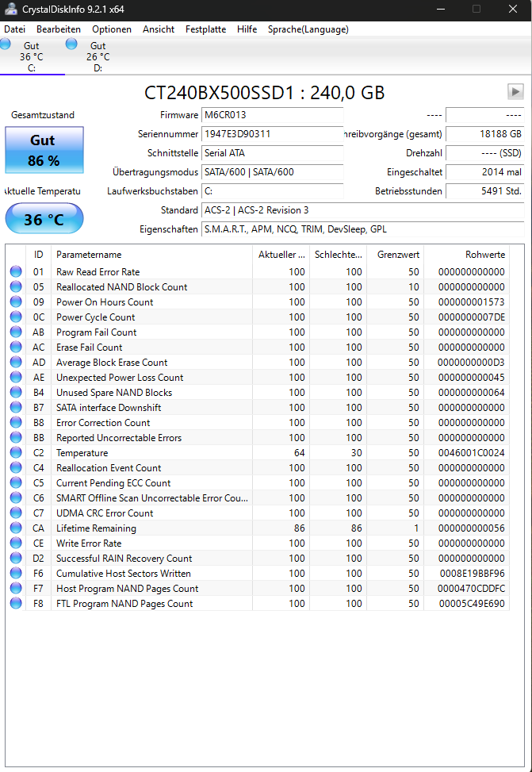This screenshot has width=532, height=772.
Task: Click status orb of Reallocation Event Count
Action: (x=16, y=468)
